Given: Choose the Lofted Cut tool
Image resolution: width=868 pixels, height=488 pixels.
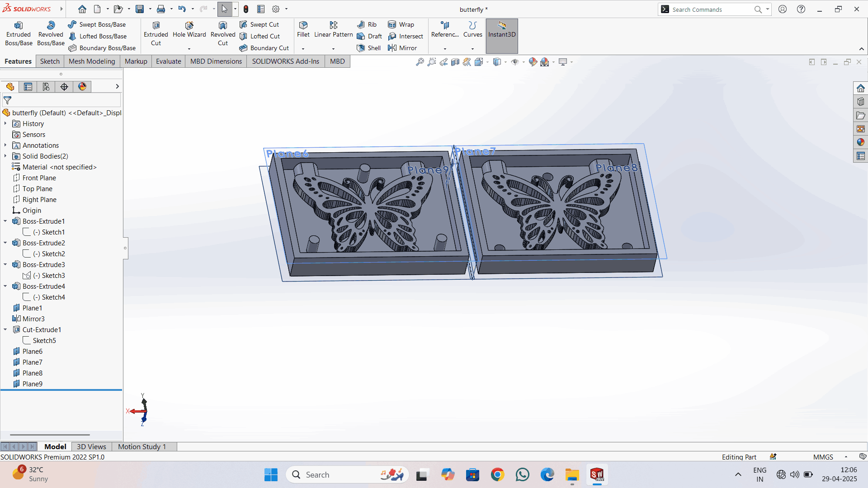Looking at the screenshot, I should [x=260, y=36].
